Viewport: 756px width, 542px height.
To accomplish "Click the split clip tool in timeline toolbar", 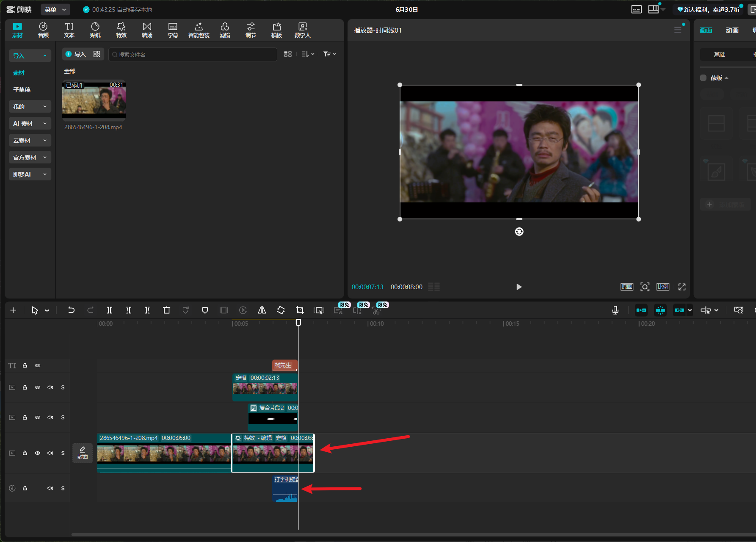I will (109, 310).
